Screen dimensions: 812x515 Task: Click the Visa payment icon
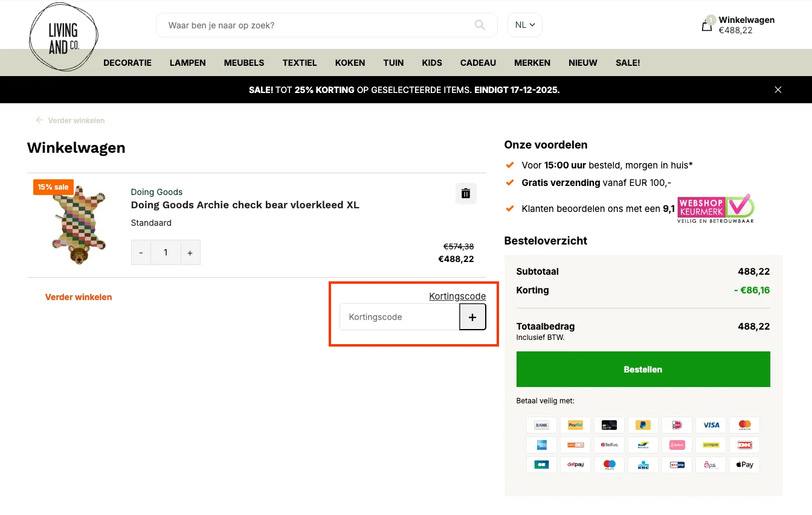pyautogui.click(x=711, y=425)
